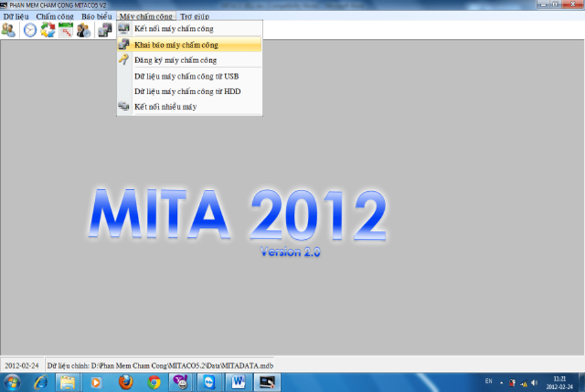Click the icon beside Kết nối nhiều máy
The image size is (585, 392).
click(x=123, y=107)
